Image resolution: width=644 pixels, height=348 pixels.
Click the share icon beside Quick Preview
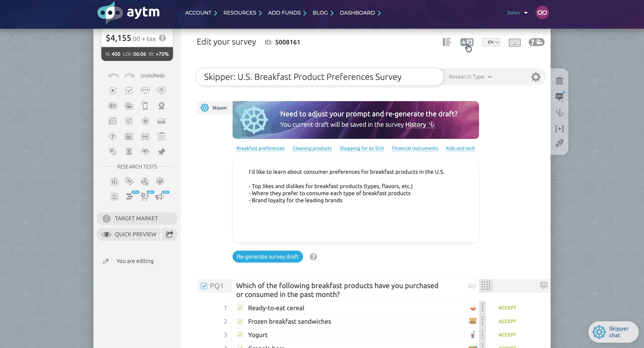pyautogui.click(x=169, y=234)
